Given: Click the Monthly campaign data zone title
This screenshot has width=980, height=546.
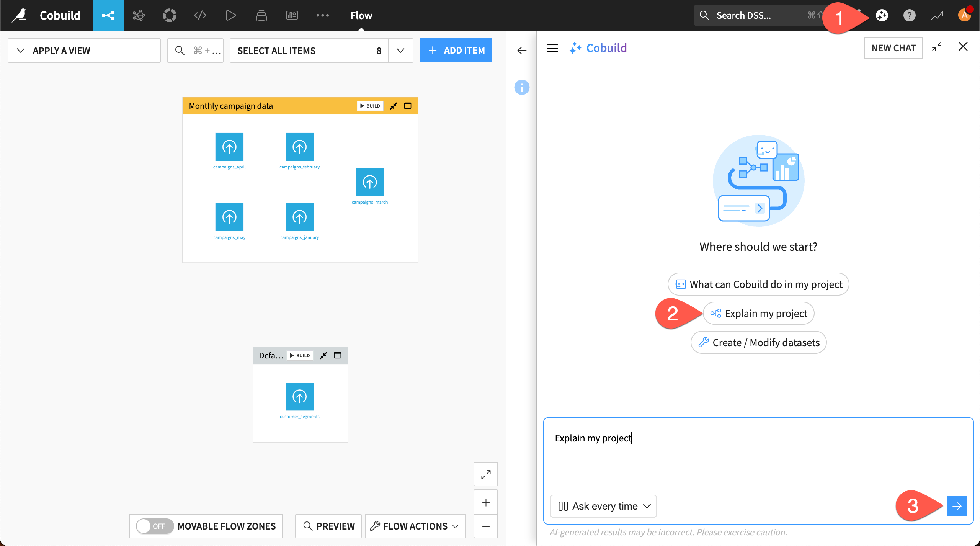Looking at the screenshot, I should coord(231,106).
